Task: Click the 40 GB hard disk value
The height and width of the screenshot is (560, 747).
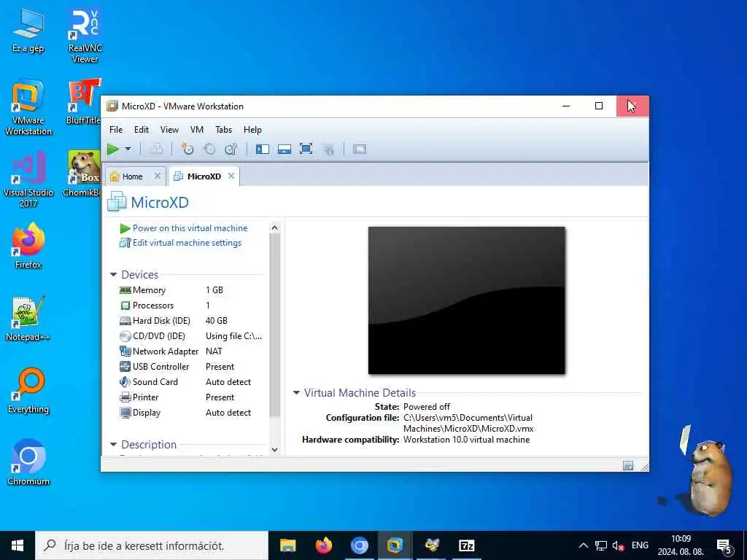Action: tap(216, 321)
